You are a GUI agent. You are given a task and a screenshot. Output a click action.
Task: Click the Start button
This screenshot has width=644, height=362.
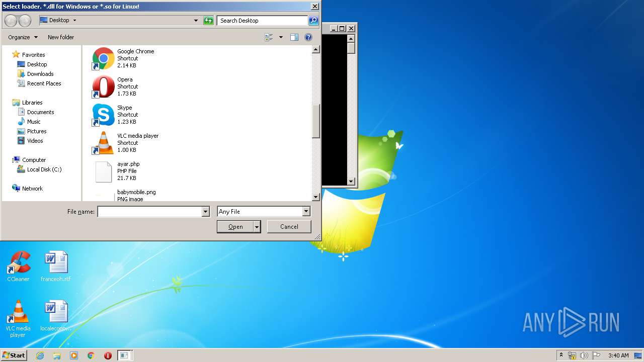click(x=14, y=355)
